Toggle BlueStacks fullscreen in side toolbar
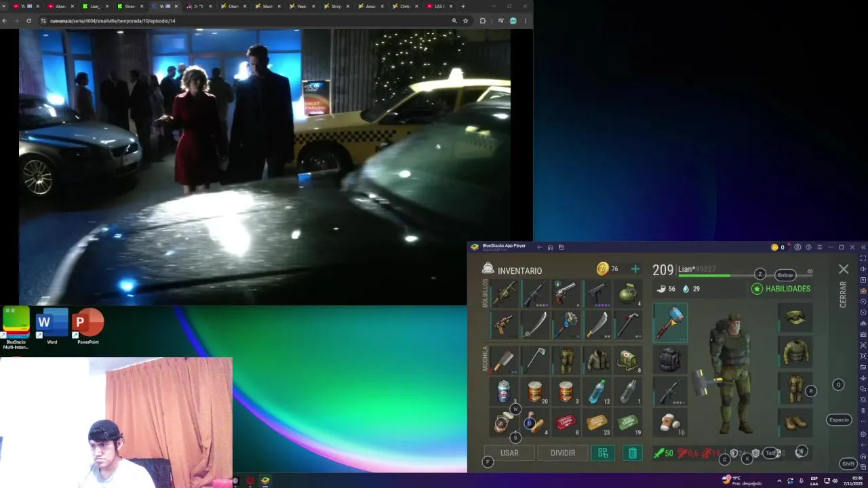The height and width of the screenshot is (488, 868). pyautogui.click(x=863, y=258)
